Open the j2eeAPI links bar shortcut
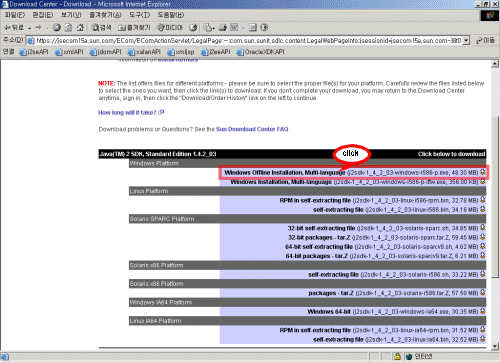 tap(216, 52)
